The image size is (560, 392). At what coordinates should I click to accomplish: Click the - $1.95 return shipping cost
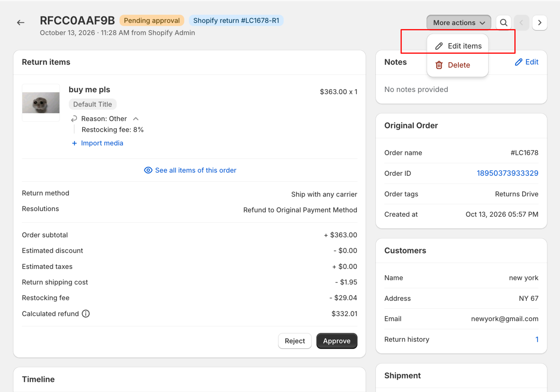[x=346, y=282]
